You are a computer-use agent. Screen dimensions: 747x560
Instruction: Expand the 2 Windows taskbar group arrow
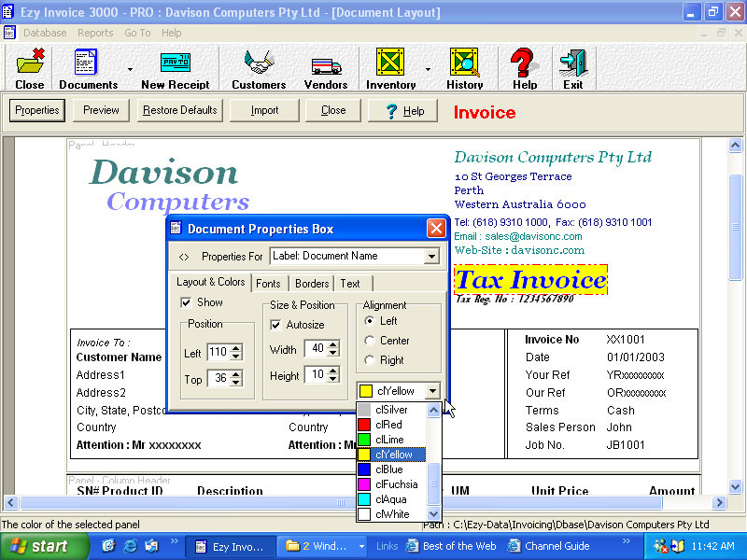click(x=362, y=546)
